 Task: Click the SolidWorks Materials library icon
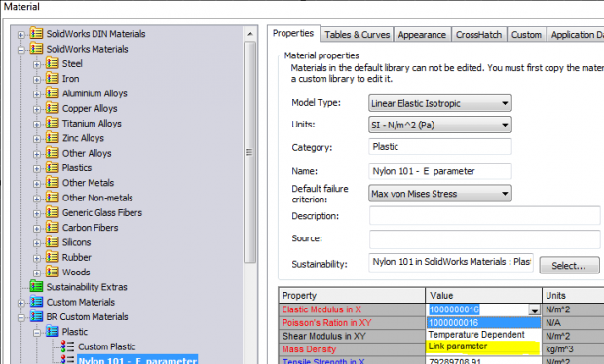36,48
